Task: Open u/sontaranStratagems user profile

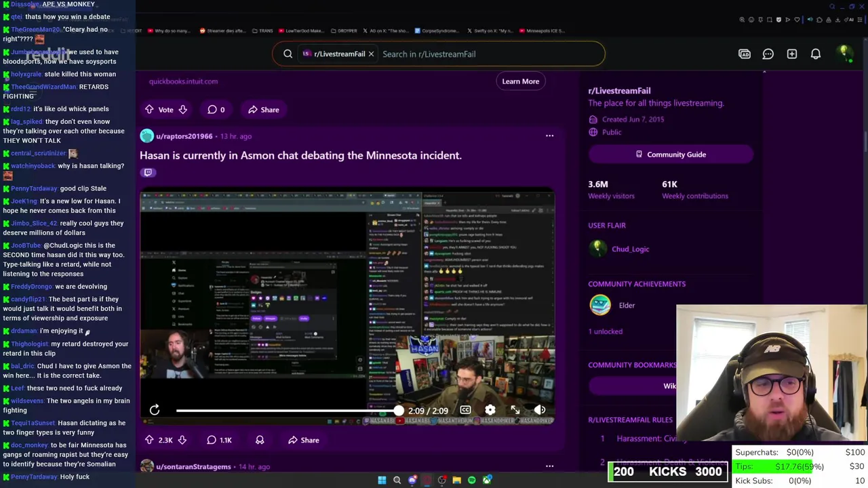Action: (x=193, y=466)
